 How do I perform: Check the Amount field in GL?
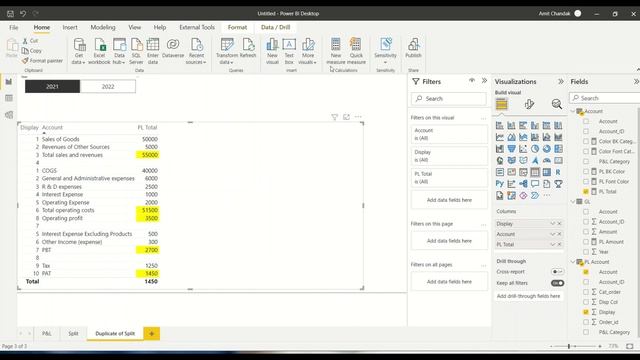586,232
